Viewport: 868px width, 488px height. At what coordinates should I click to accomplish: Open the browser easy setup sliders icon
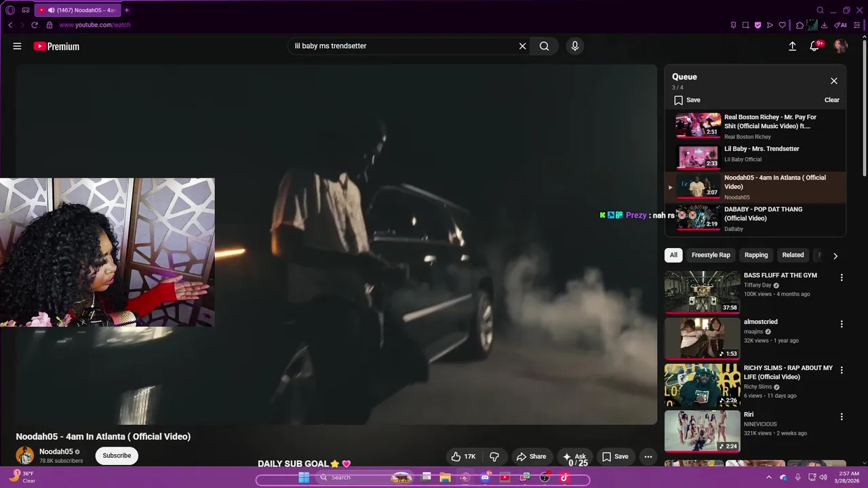pyautogui.click(x=856, y=25)
